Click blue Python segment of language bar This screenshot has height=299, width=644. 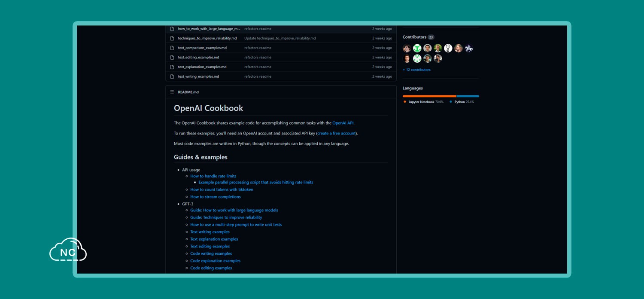(x=468, y=96)
